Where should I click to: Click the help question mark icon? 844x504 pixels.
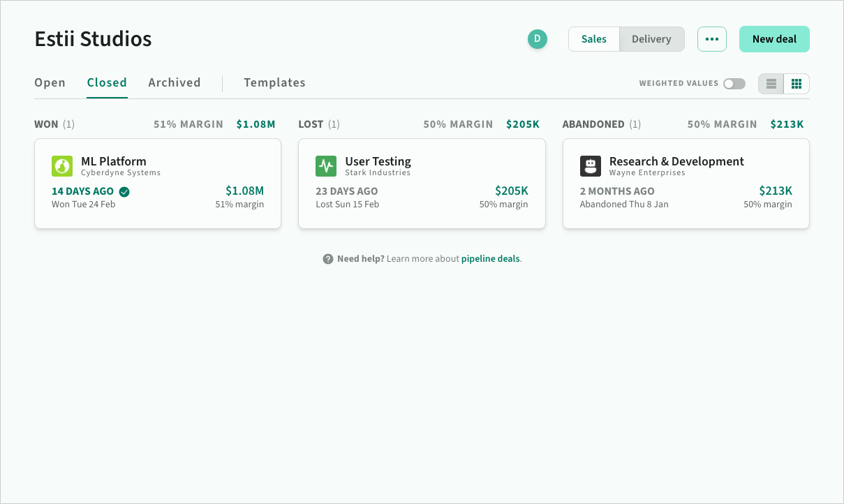328,259
